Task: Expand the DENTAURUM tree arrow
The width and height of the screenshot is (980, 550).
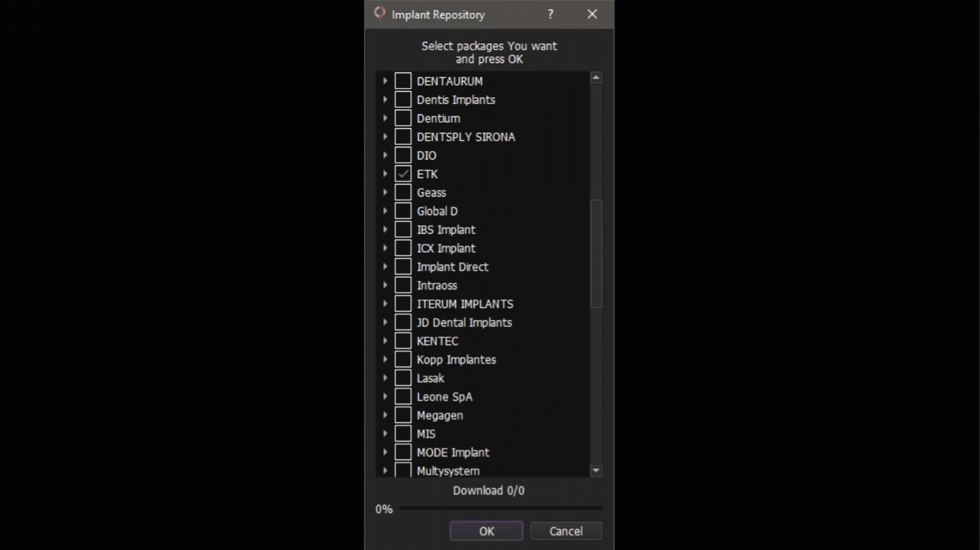Action: [385, 81]
